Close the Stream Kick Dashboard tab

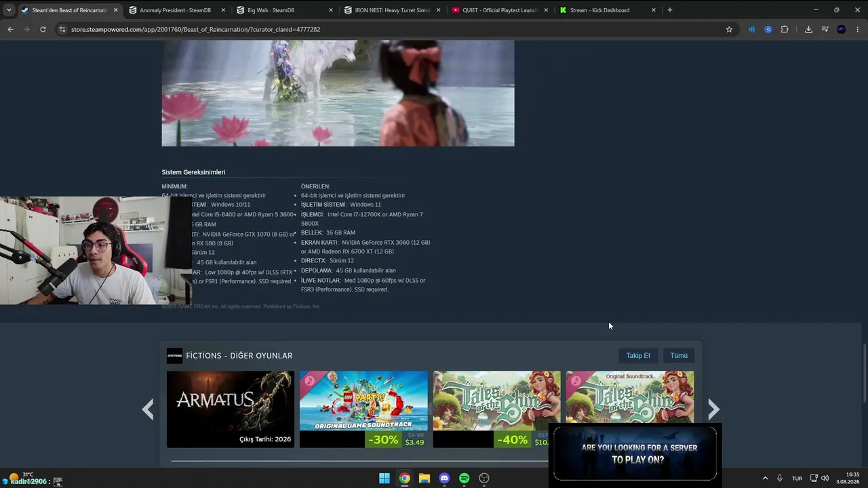654,10
